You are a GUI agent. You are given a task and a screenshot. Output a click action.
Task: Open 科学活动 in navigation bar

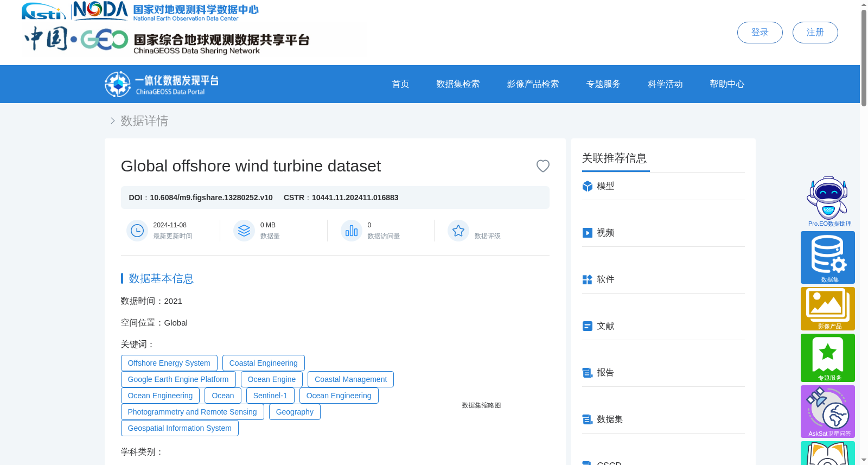(665, 84)
